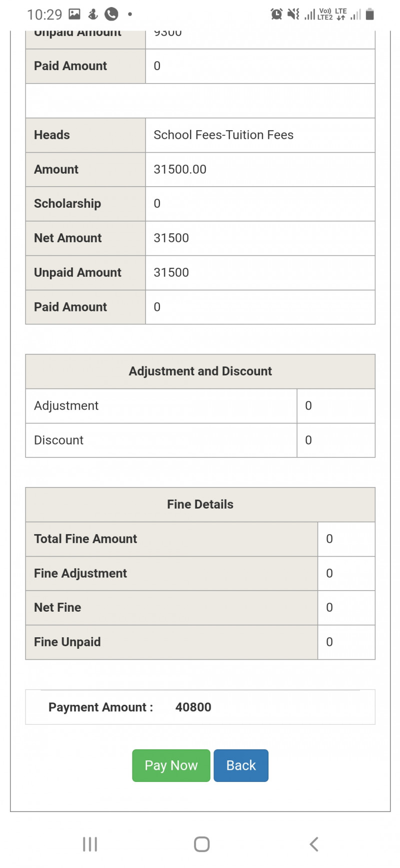Tap the battery icon in status bar

pyautogui.click(x=370, y=14)
